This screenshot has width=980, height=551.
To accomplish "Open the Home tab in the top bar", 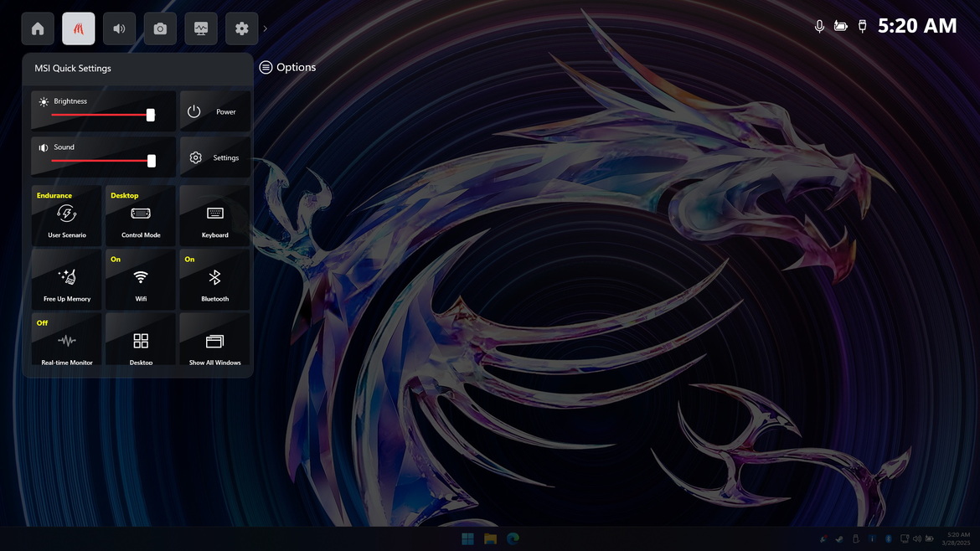I will (38, 28).
